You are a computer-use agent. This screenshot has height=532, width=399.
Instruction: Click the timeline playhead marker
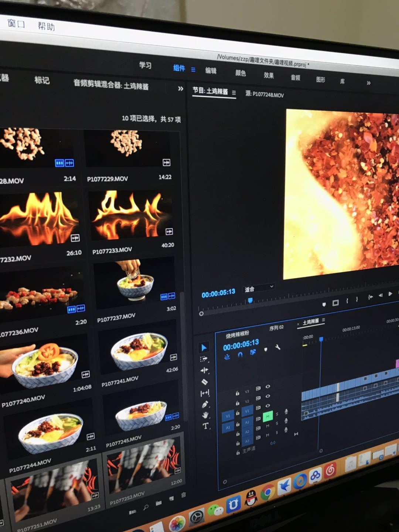point(321,339)
